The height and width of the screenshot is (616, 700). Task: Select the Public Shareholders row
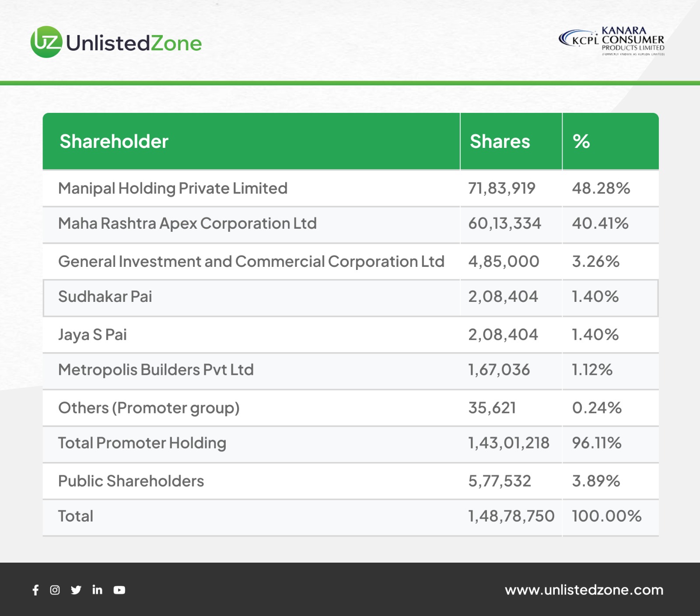(131, 481)
